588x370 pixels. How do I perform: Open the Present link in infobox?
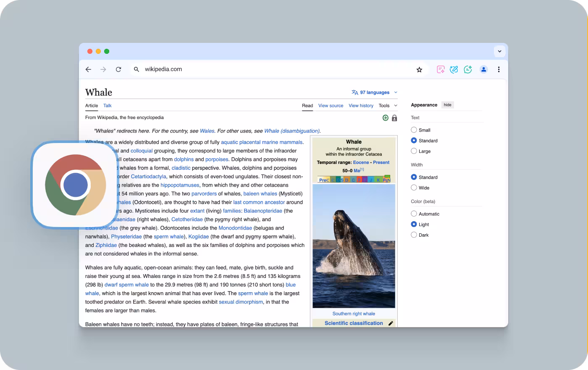coord(381,162)
